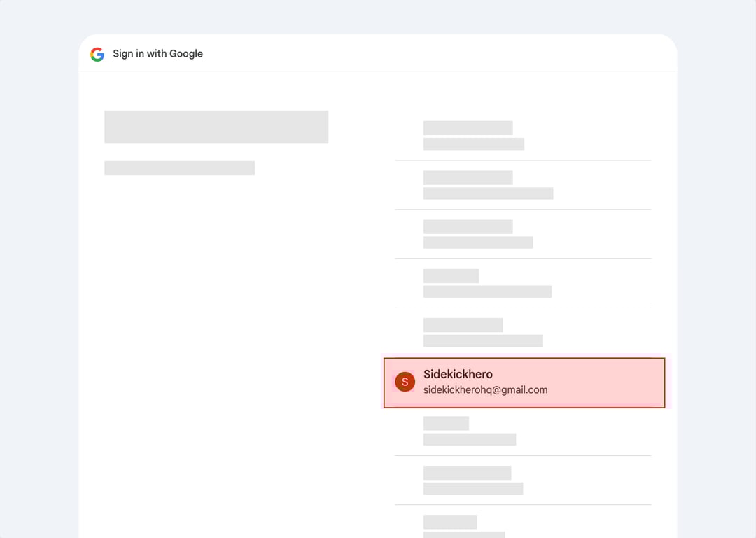The width and height of the screenshot is (756, 538).
Task: Choose the blurred account directly below Sidekickhero
Action: coord(523,431)
